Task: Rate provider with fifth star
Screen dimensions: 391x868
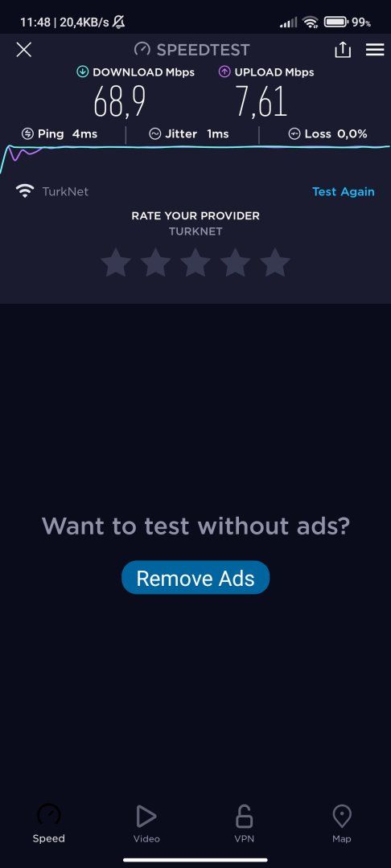Action: (275, 262)
